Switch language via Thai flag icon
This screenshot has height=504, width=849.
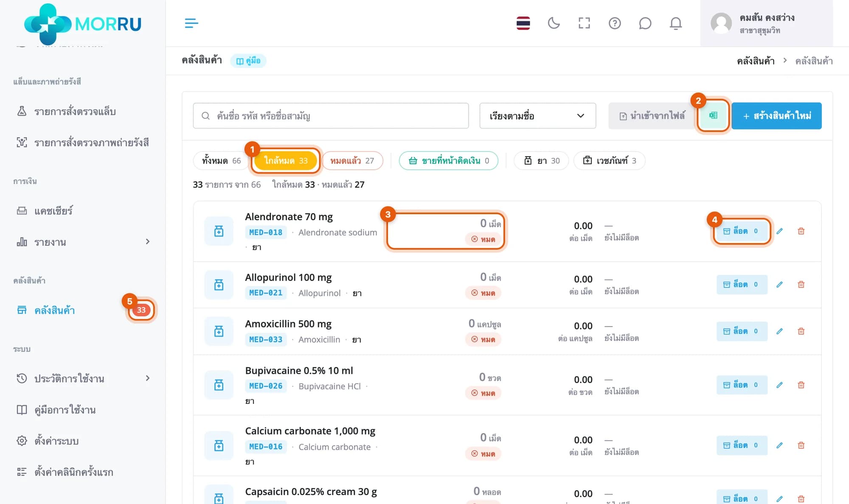pos(523,23)
